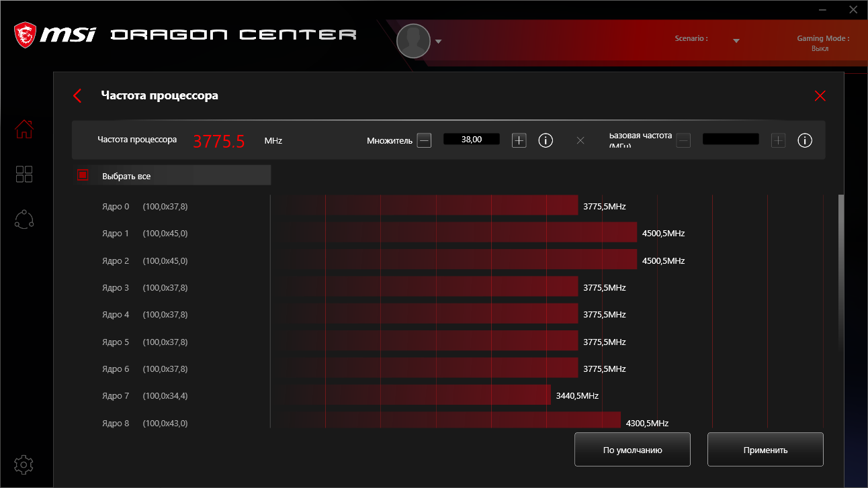Click the По умолчанию button
This screenshot has height=488, width=868.
pos(632,450)
